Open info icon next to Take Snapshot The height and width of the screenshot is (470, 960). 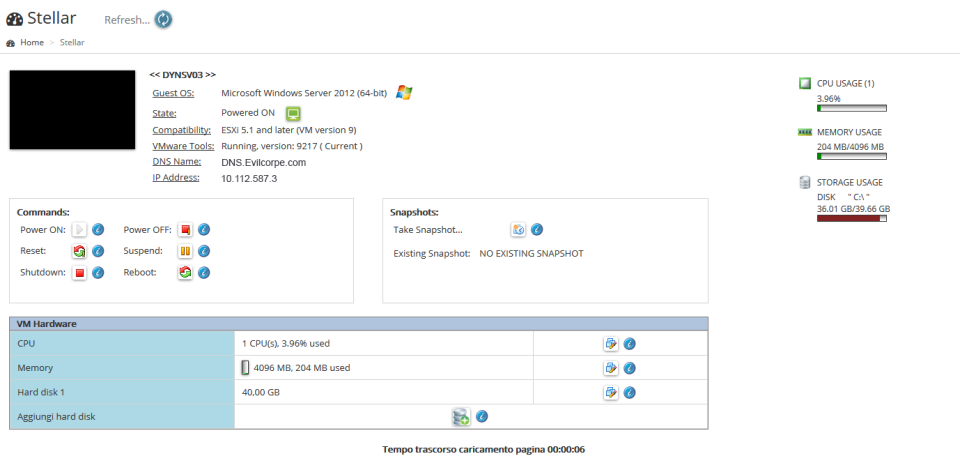537,230
